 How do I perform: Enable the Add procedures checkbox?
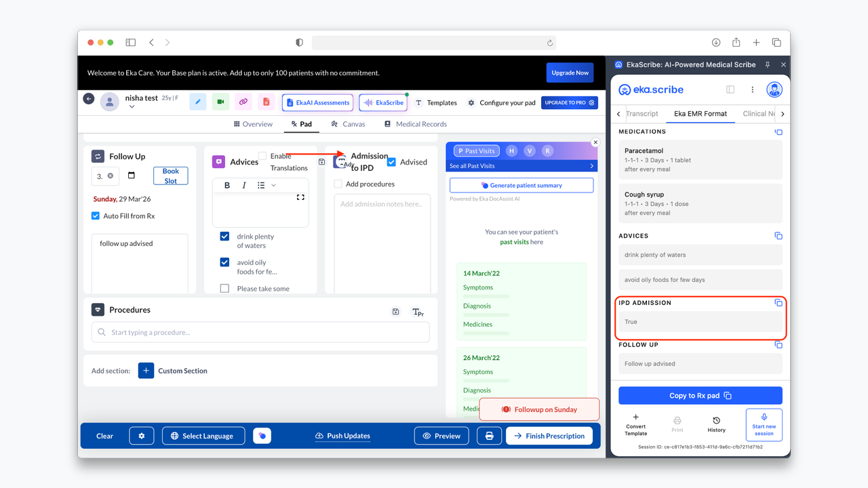click(x=338, y=184)
